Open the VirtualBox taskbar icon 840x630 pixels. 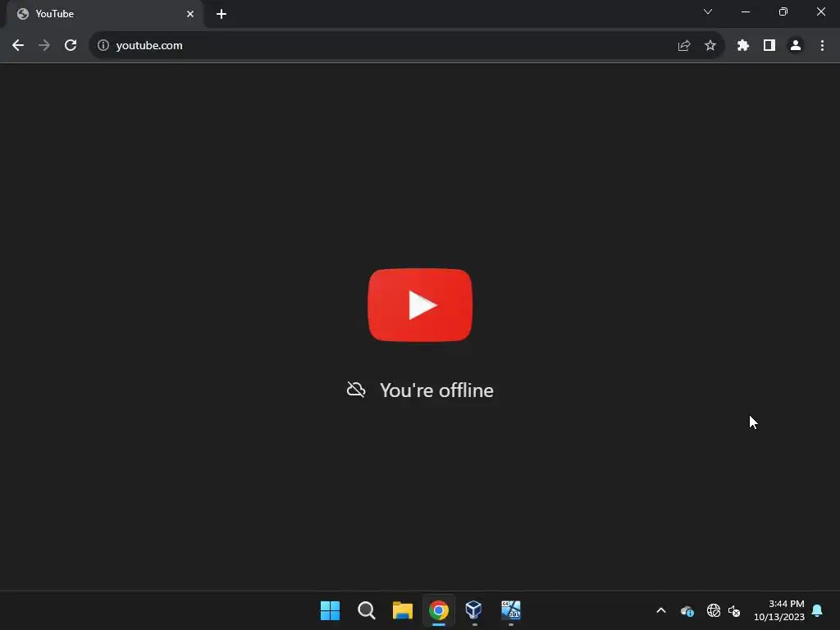pos(474,610)
